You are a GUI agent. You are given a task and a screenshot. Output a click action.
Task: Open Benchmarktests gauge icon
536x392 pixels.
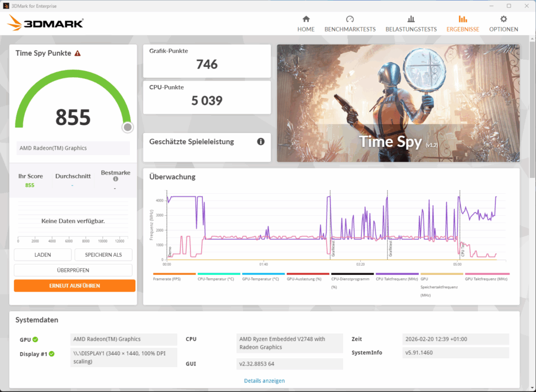(350, 19)
